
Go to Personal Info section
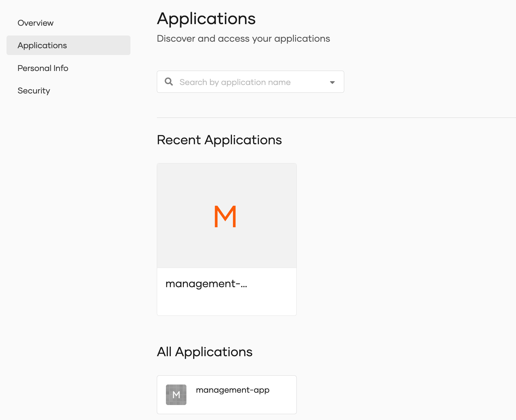click(x=43, y=68)
